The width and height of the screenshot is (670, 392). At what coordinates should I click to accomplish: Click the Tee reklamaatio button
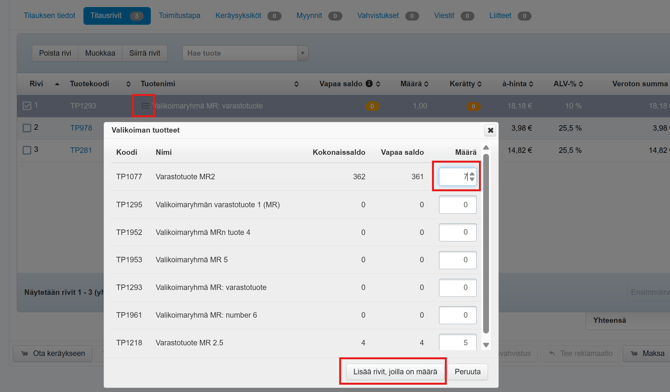(x=581, y=353)
